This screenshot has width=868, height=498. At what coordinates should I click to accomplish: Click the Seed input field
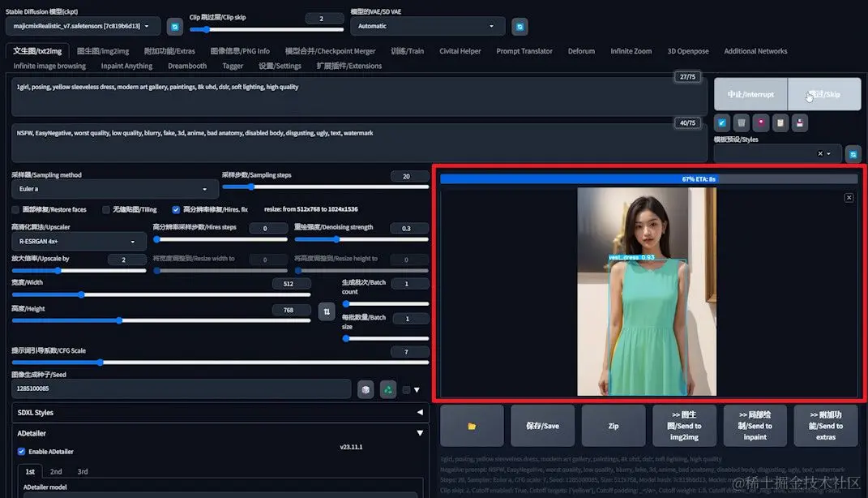coord(181,389)
